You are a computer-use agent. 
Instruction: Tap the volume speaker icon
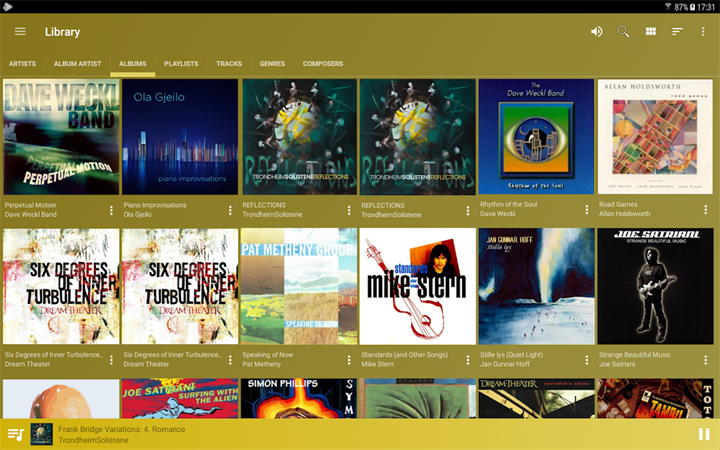pyautogui.click(x=596, y=31)
